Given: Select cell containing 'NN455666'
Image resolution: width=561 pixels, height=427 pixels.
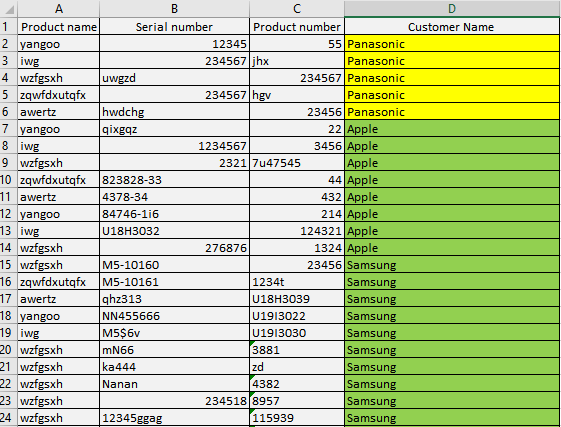Looking at the screenshot, I should click(x=174, y=315).
